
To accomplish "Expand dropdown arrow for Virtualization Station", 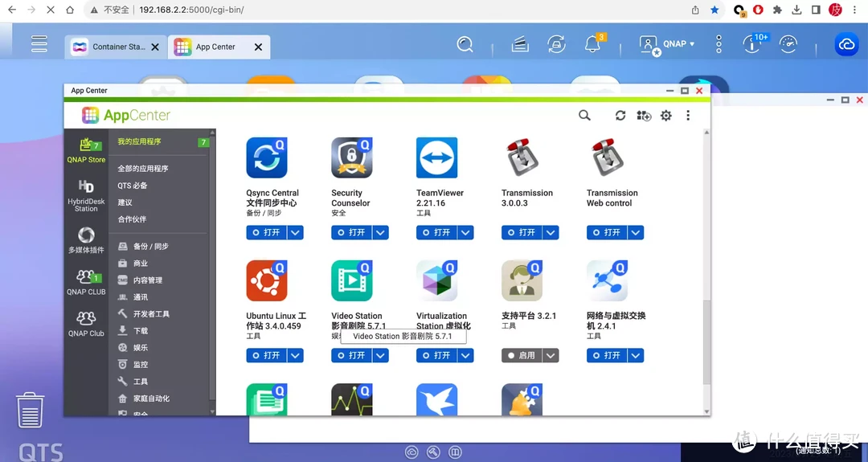I will click(x=465, y=355).
